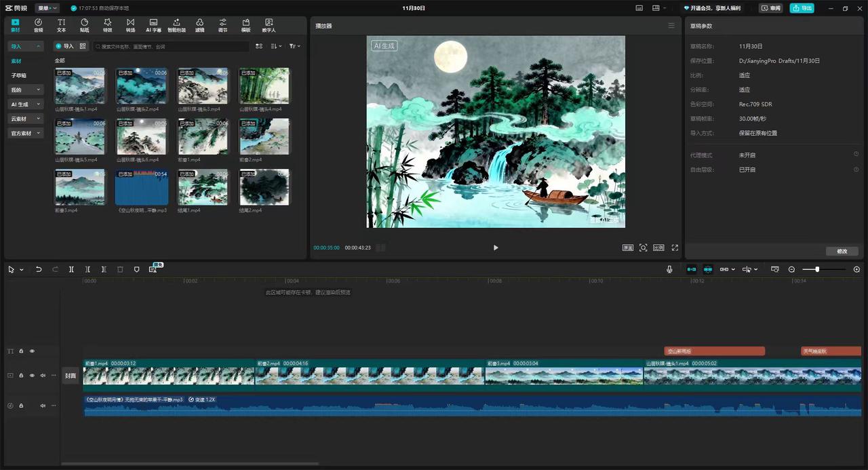The width and height of the screenshot is (868, 470).
Task: Click the 导出 export button
Action: [x=802, y=8]
